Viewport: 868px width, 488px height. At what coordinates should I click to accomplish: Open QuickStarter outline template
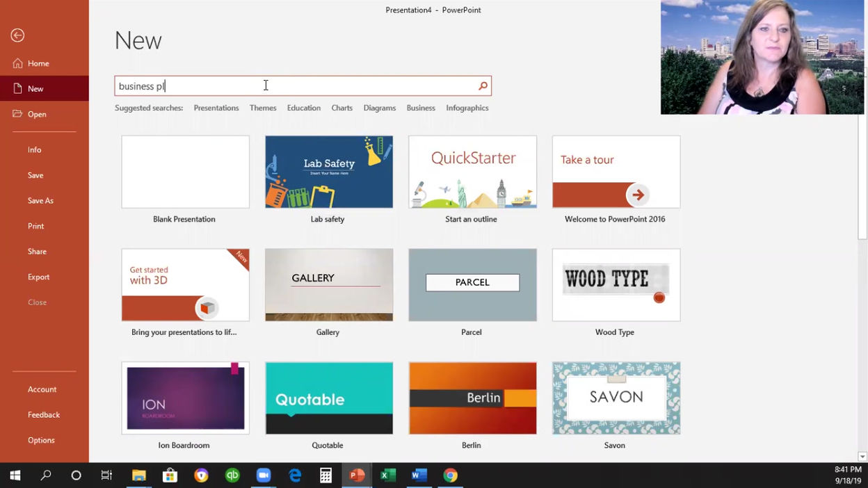(x=473, y=172)
